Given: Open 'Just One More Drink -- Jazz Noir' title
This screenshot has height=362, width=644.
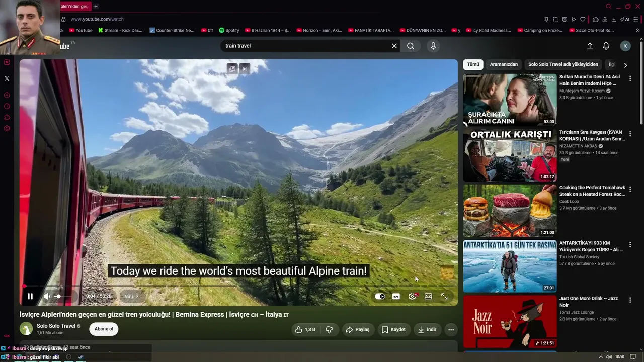Looking at the screenshot, I should point(589,302).
